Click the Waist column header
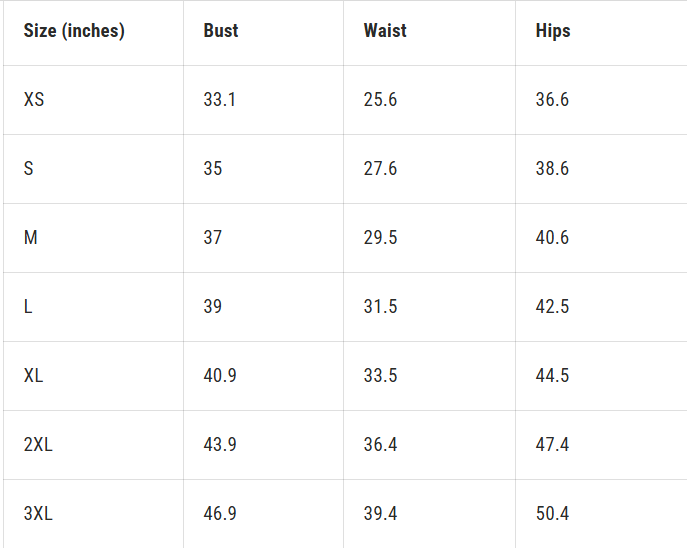 (385, 31)
